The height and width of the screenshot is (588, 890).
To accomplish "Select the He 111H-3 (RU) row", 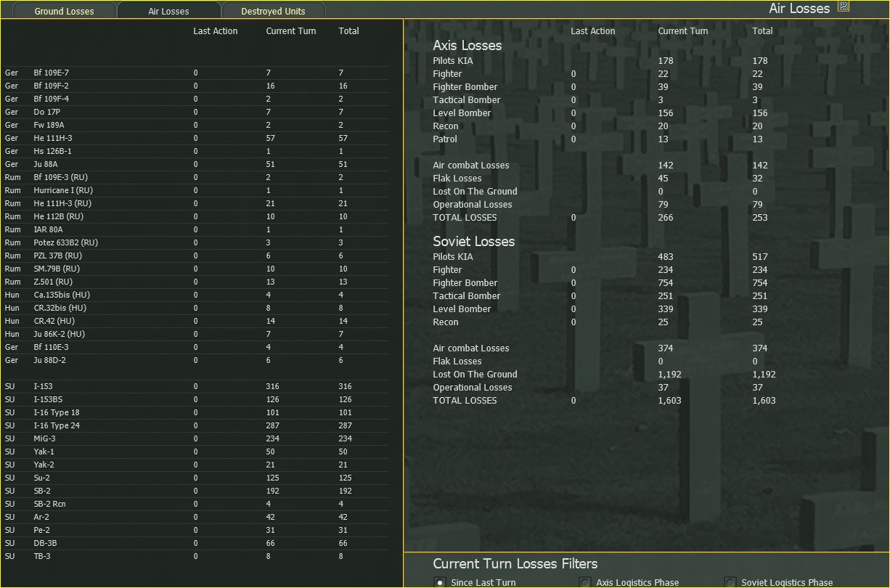I will pos(196,203).
